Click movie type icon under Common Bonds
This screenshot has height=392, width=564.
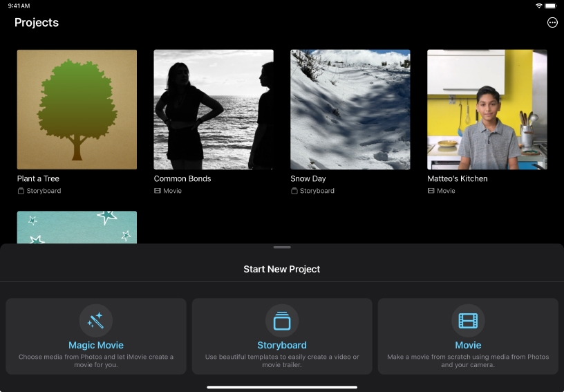click(x=158, y=191)
